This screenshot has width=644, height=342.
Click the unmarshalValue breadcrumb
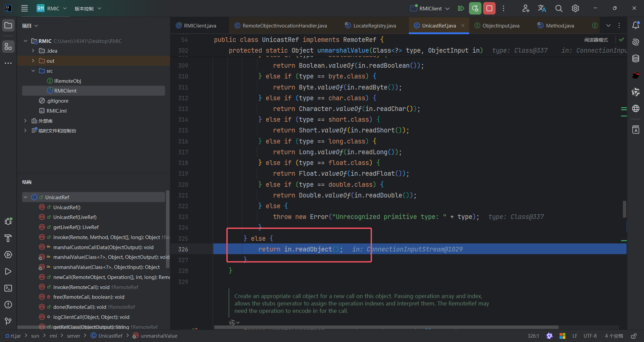155,336
